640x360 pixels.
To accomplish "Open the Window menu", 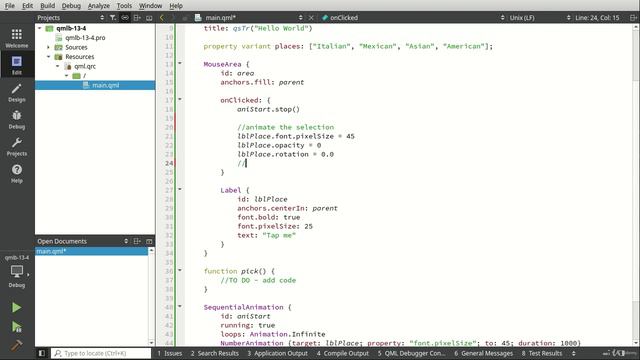I will (x=150, y=6).
